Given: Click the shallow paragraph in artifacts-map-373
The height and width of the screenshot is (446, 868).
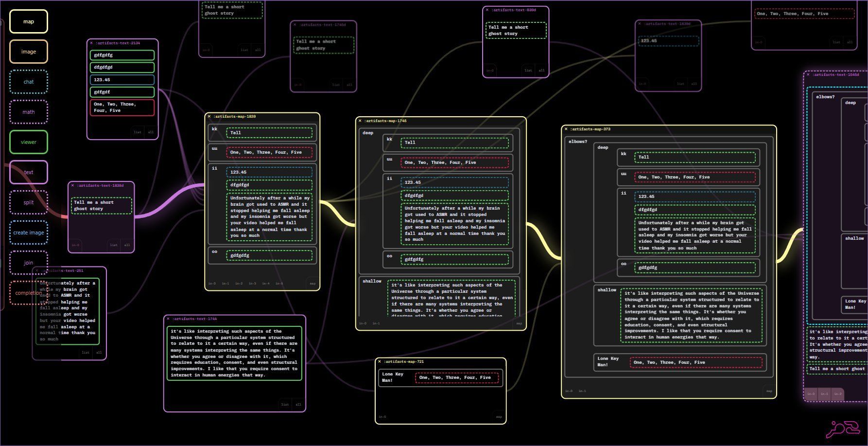Looking at the screenshot, I should [x=691, y=315].
